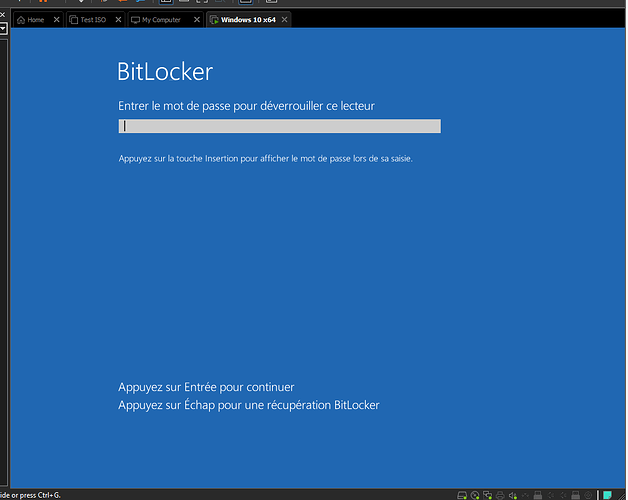Click the printer status icon

(x=500, y=494)
